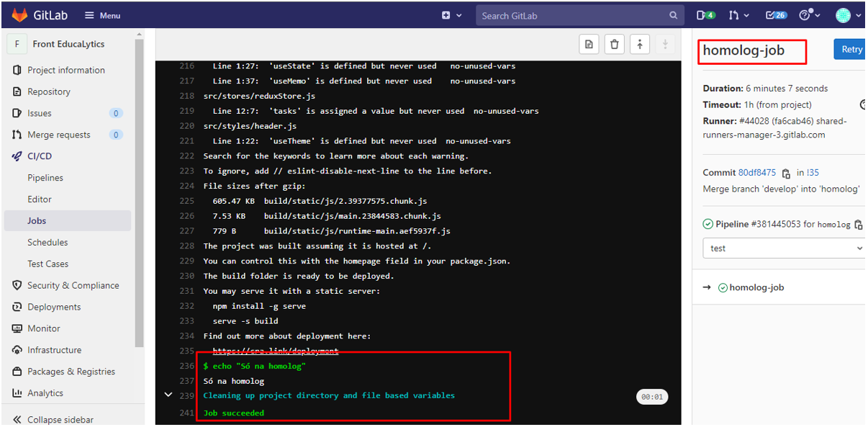Open commit 80df8475 link
This screenshot has width=868, height=427.
click(757, 173)
